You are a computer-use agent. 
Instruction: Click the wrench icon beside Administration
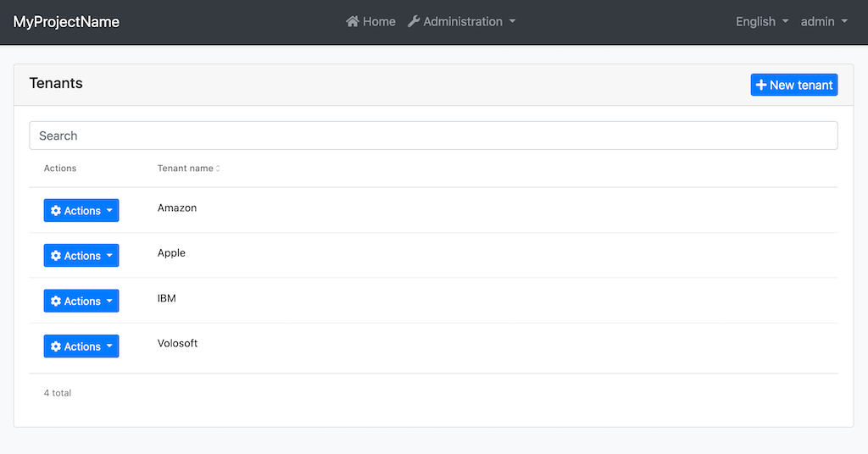tap(414, 22)
